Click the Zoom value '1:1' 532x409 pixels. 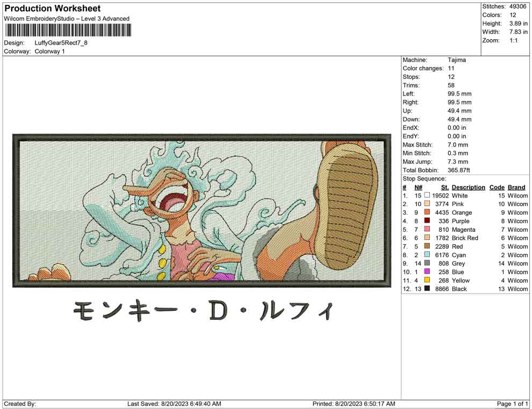[513, 40]
